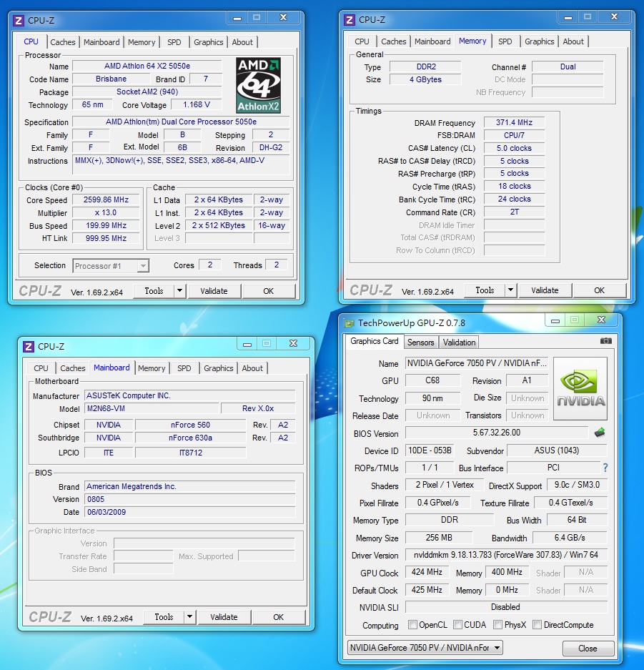Click the GPU-Z BIOS save chip icon
The width and height of the screenshot is (644, 670).
click(600, 433)
